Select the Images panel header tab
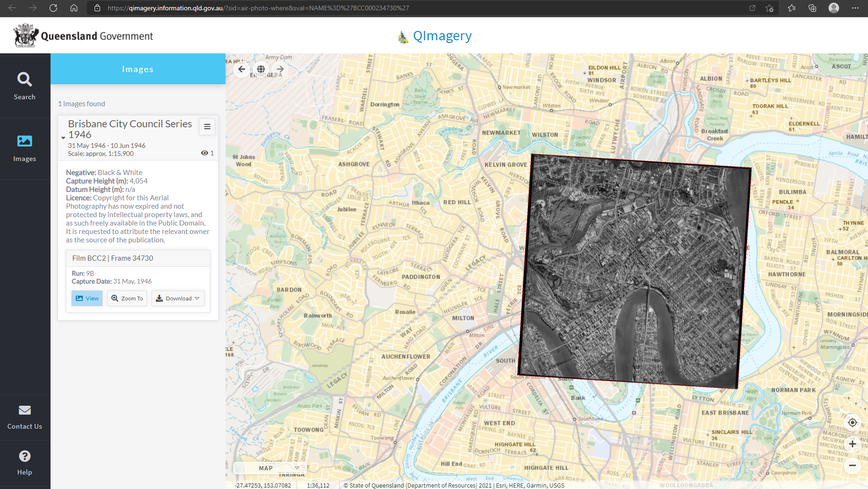Screen dimensions: 868x489 tap(138, 69)
